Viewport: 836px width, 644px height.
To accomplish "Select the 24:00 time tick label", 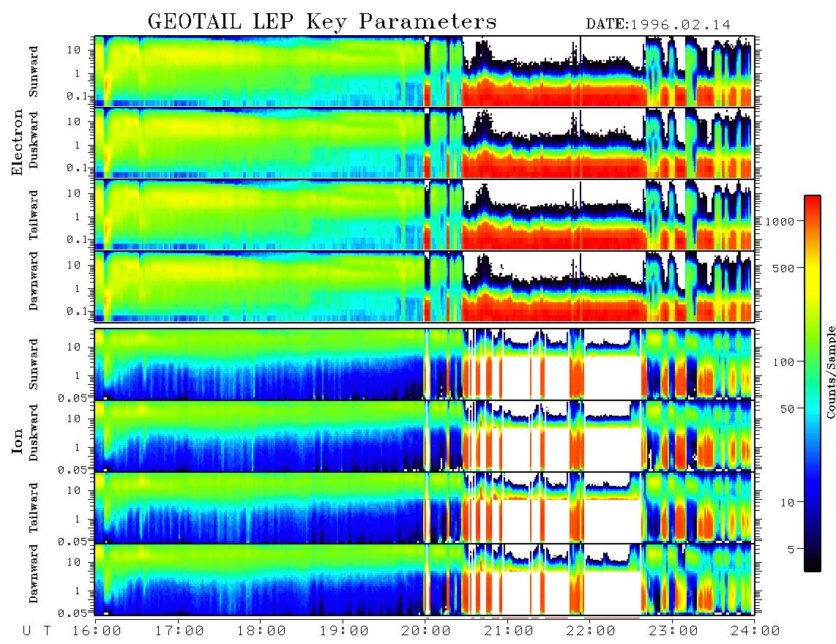I will 755,631.
